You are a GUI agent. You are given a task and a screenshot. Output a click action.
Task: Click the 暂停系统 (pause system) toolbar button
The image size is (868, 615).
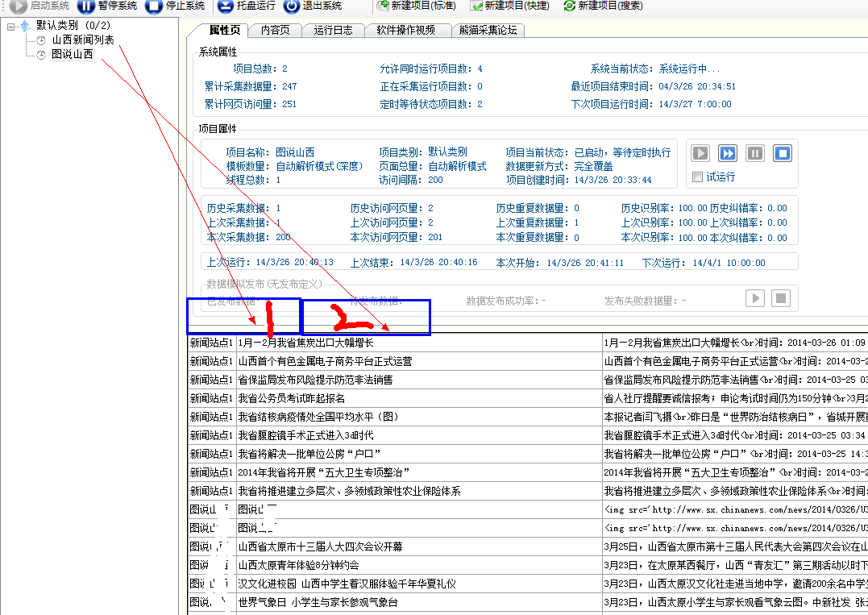point(107,6)
